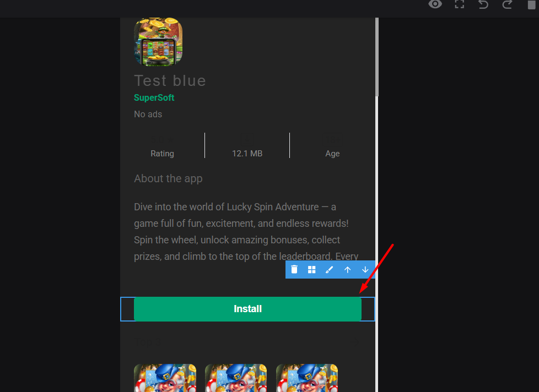This screenshot has width=539, height=392.
Task: Select the About the app heading
Action: pos(168,178)
